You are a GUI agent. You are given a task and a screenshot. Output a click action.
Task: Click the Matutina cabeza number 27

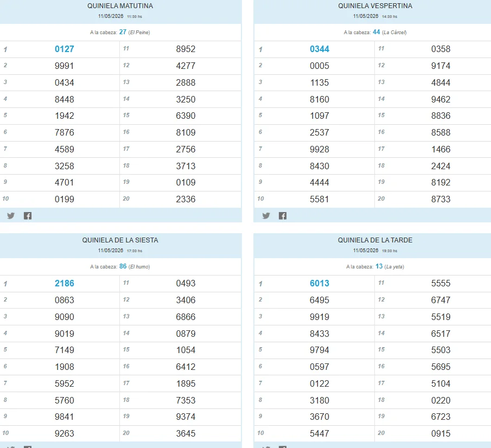[x=123, y=32]
